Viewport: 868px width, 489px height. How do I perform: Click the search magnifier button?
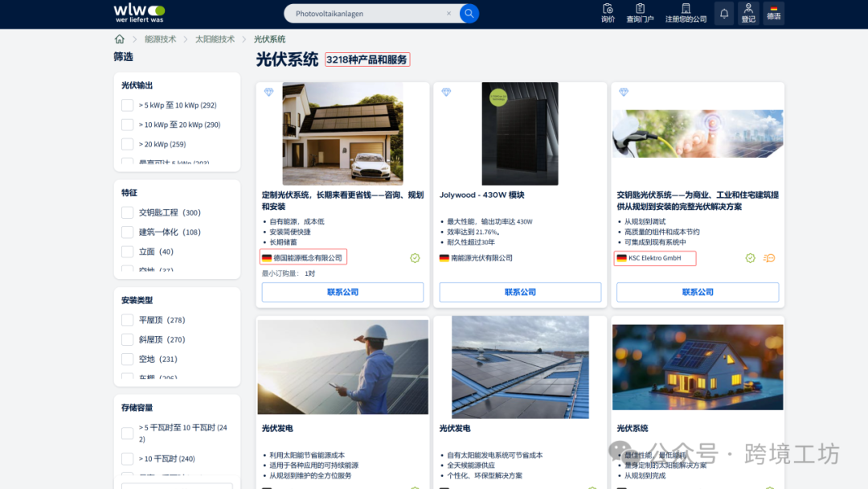click(469, 13)
